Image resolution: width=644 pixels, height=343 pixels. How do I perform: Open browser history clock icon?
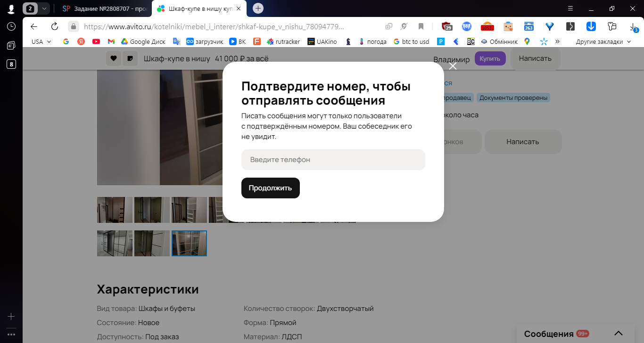11,26
